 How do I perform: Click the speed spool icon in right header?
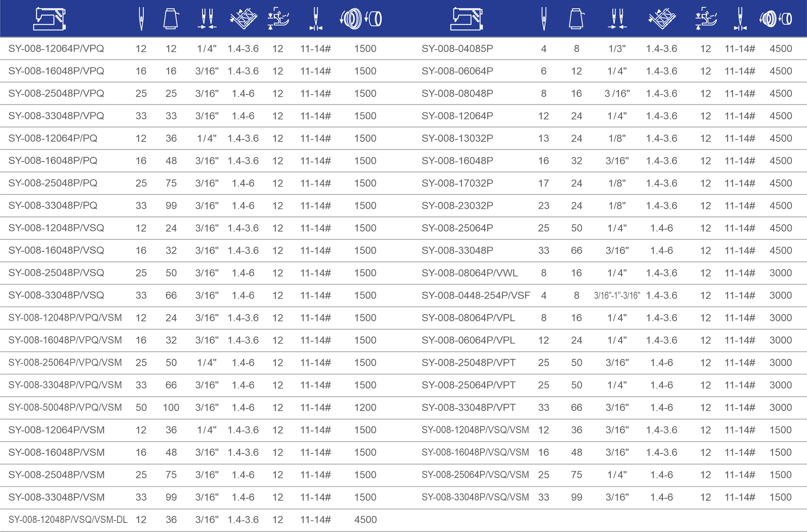[x=775, y=19]
